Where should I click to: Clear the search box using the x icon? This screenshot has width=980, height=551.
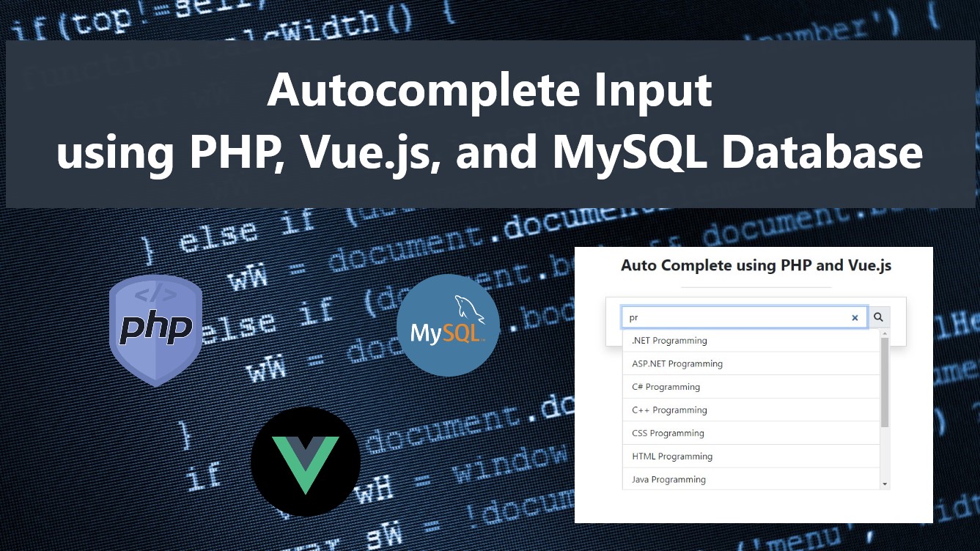[855, 317]
